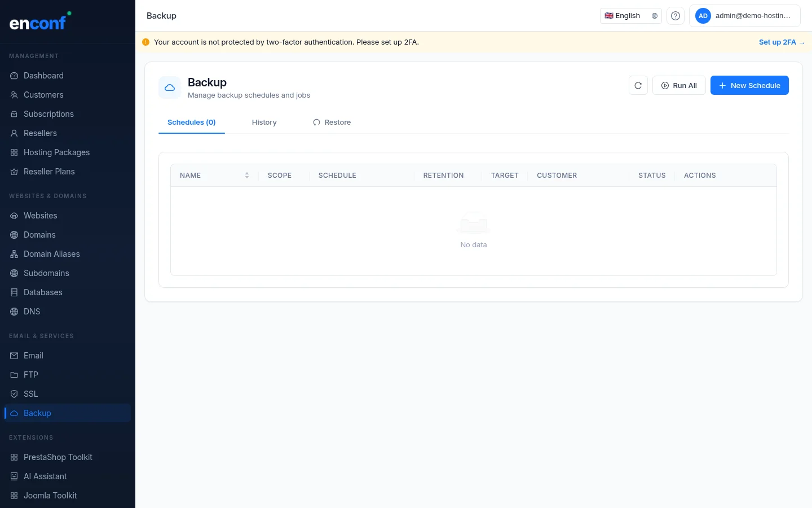Select the Schedules (0) tab

[x=192, y=122]
